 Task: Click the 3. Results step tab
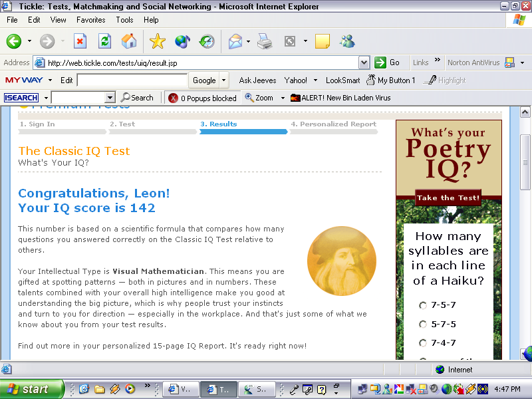pyautogui.click(x=243, y=127)
